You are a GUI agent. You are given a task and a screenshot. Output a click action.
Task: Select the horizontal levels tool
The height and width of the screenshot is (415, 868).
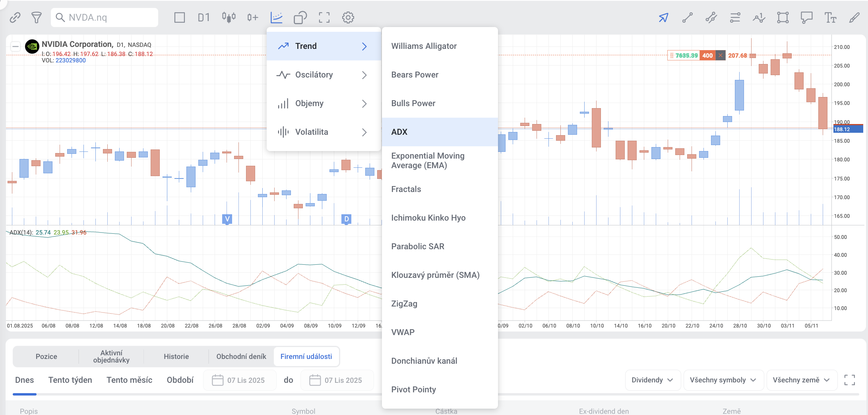click(735, 17)
